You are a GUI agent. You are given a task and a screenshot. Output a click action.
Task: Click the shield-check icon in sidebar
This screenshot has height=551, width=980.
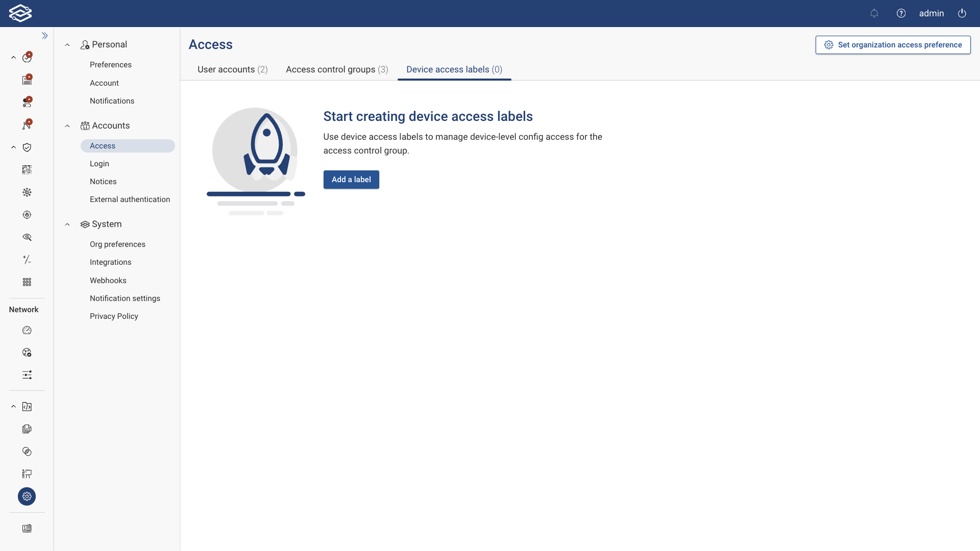(x=27, y=147)
